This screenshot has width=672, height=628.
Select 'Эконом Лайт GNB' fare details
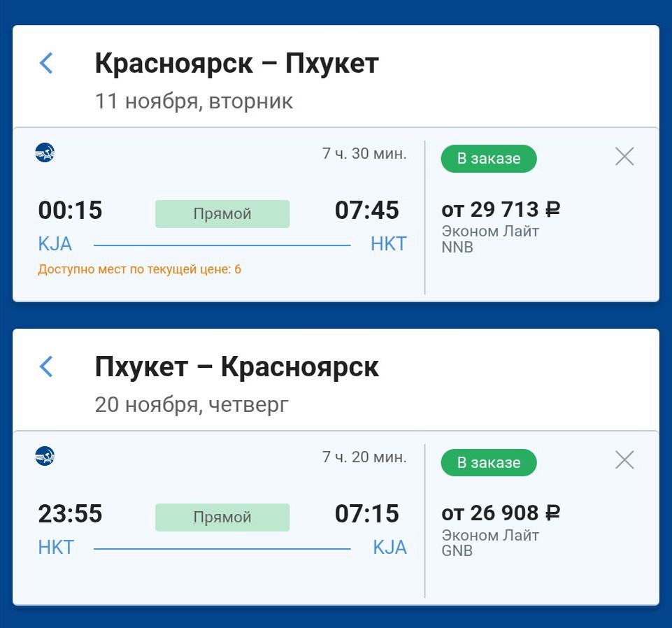pyautogui.click(x=490, y=543)
